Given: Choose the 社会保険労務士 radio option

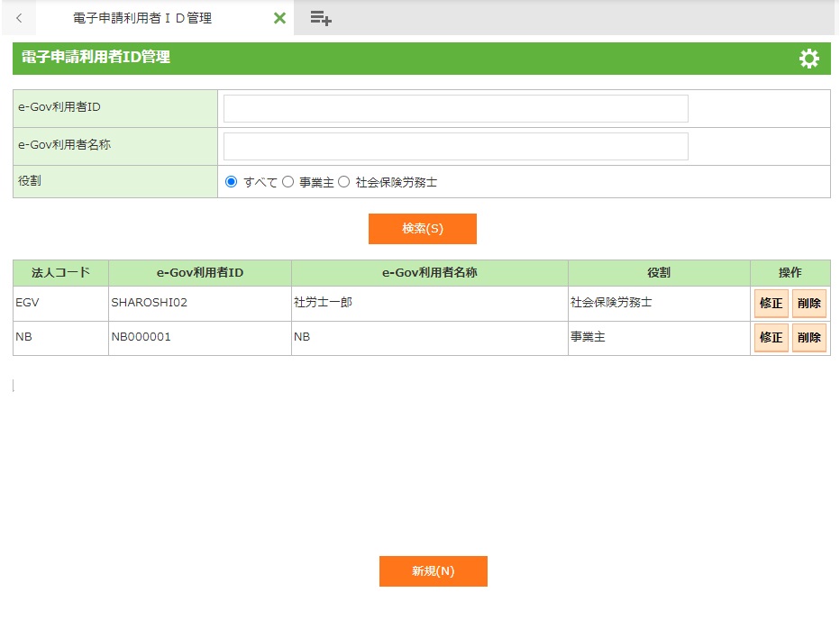Looking at the screenshot, I should tap(344, 182).
